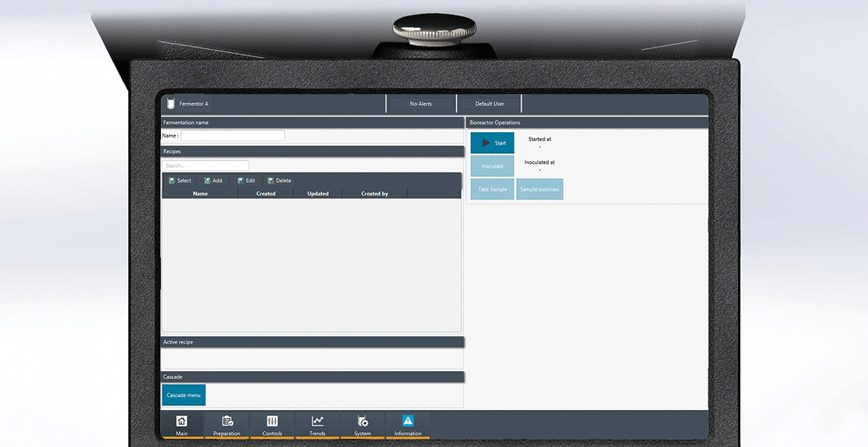Open the Information warning tab
This screenshot has height=447, width=868.
click(x=408, y=425)
